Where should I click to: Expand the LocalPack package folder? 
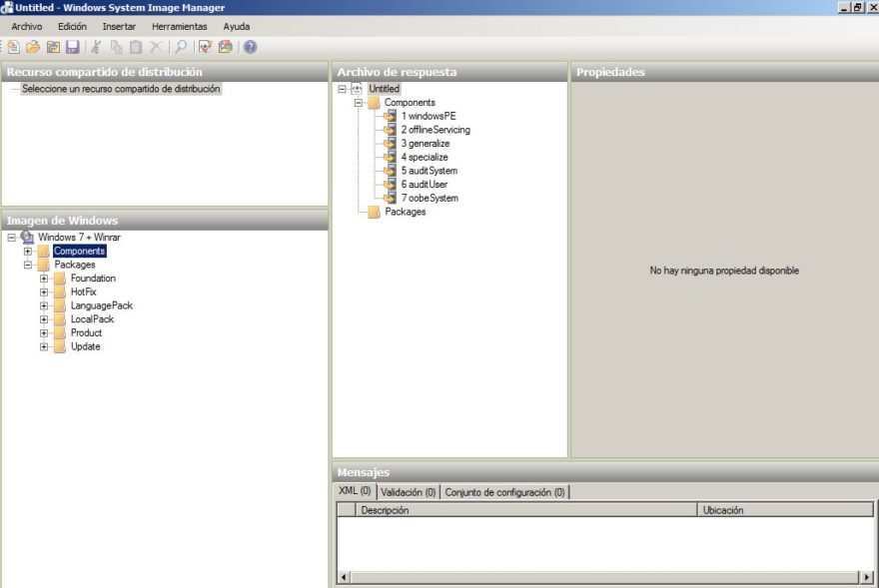tap(44, 319)
